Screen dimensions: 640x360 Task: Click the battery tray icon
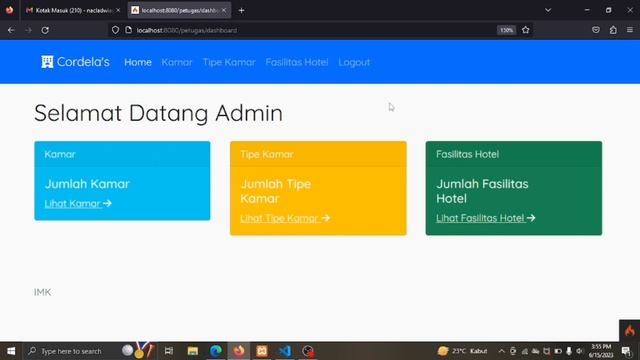click(x=558, y=351)
